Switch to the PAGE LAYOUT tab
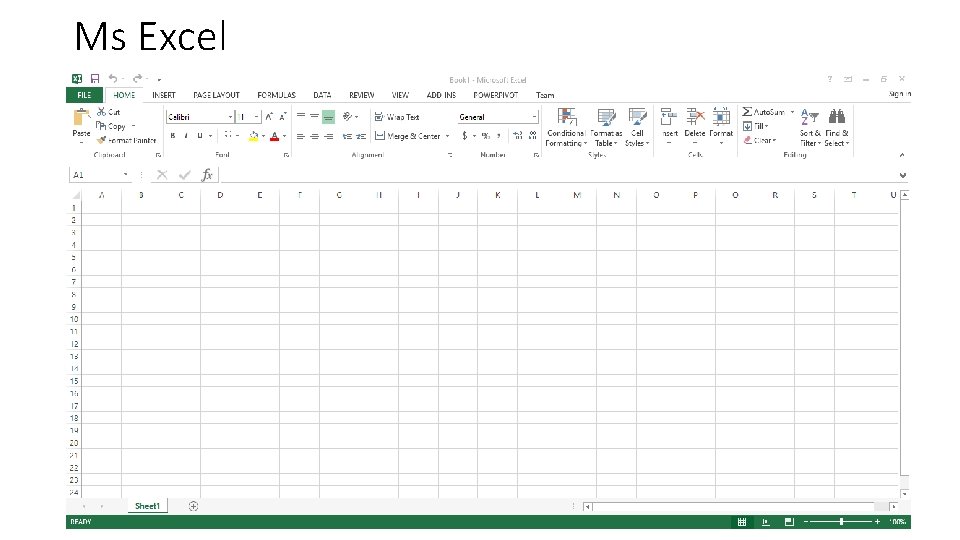This screenshot has height=540, width=960. pos(216,95)
